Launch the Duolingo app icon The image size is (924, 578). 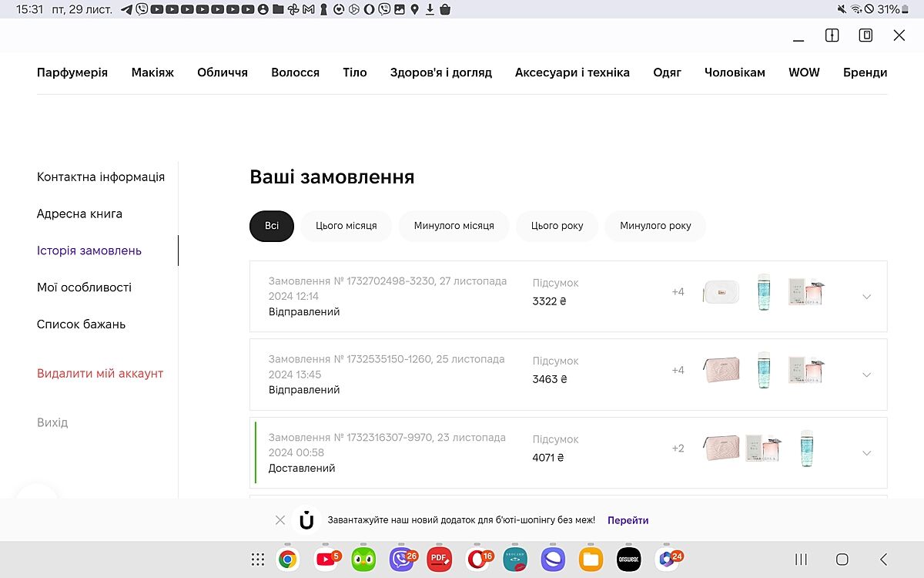point(363,560)
